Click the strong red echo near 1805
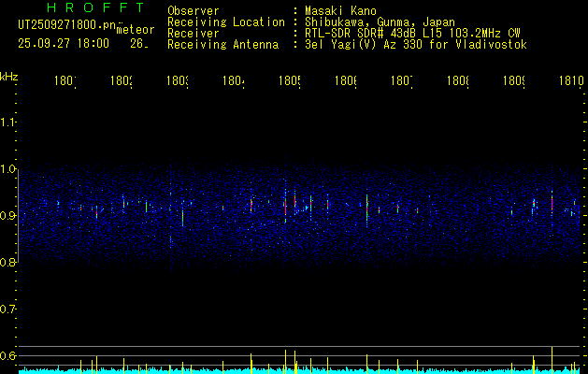 [x=286, y=207]
